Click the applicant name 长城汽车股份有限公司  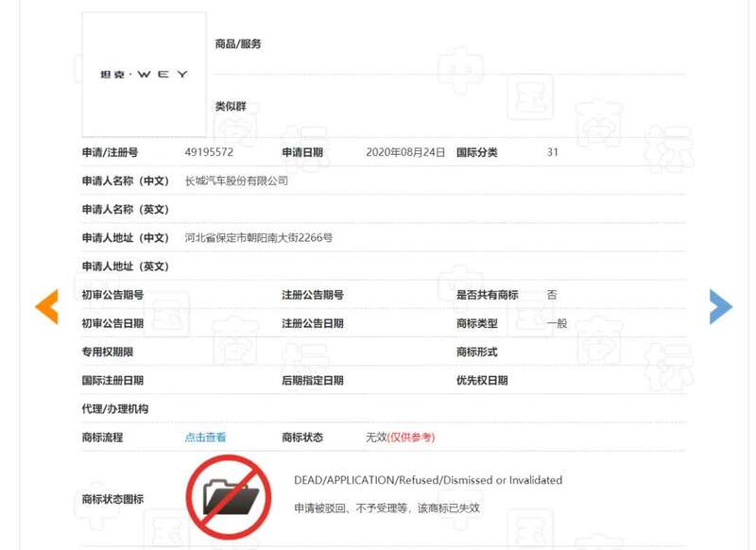point(236,180)
